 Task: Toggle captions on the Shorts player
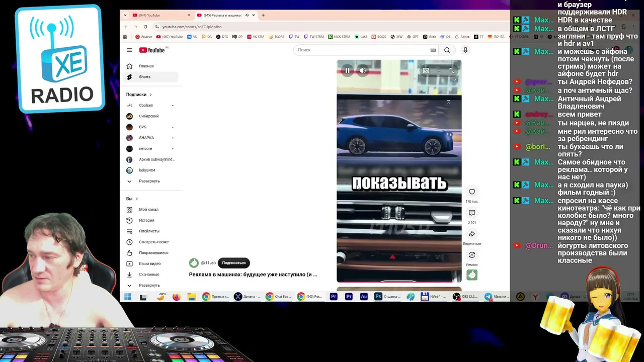pyautogui.click(x=426, y=71)
